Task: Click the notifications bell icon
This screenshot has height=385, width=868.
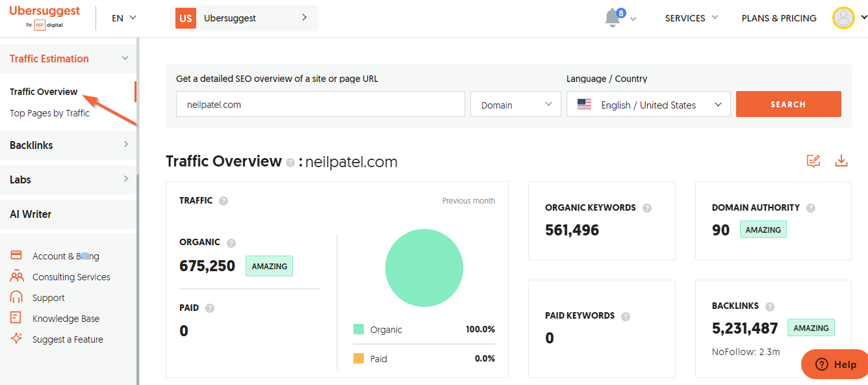Action: click(613, 18)
